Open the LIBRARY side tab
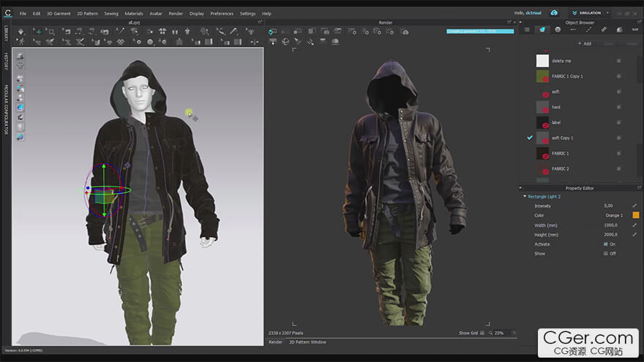Screen dimensions: 644x362 6,33
